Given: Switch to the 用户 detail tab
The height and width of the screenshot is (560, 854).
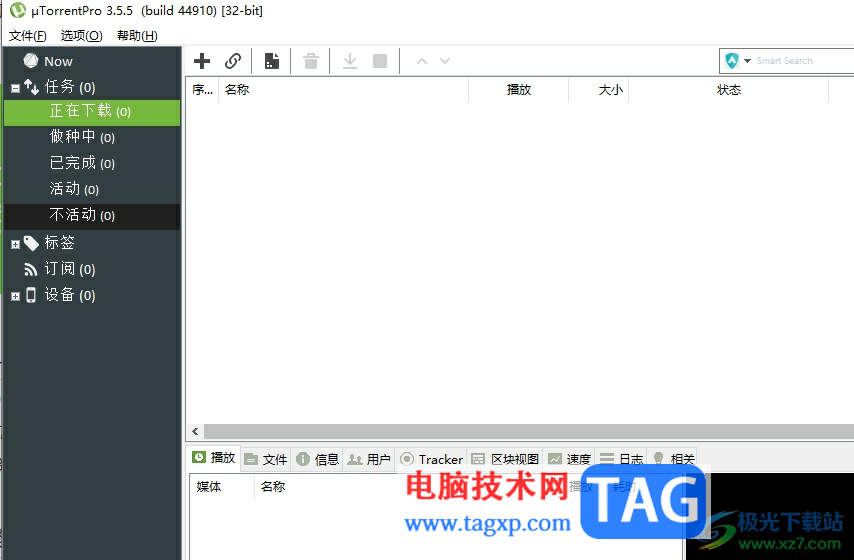Looking at the screenshot, I should [x=369, y=460].
